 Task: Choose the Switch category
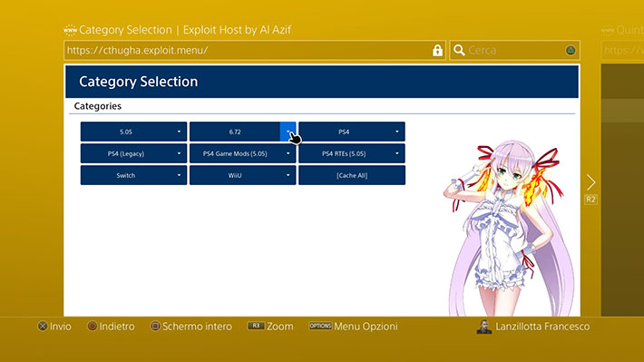[x=126, y=175]
